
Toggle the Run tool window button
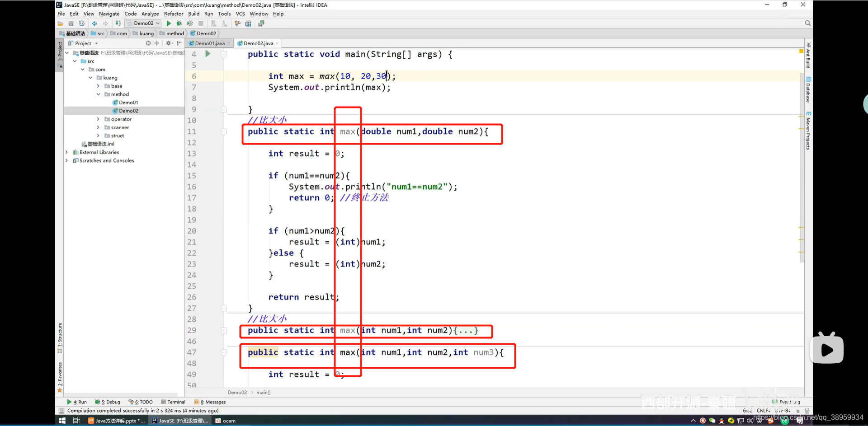77,402
